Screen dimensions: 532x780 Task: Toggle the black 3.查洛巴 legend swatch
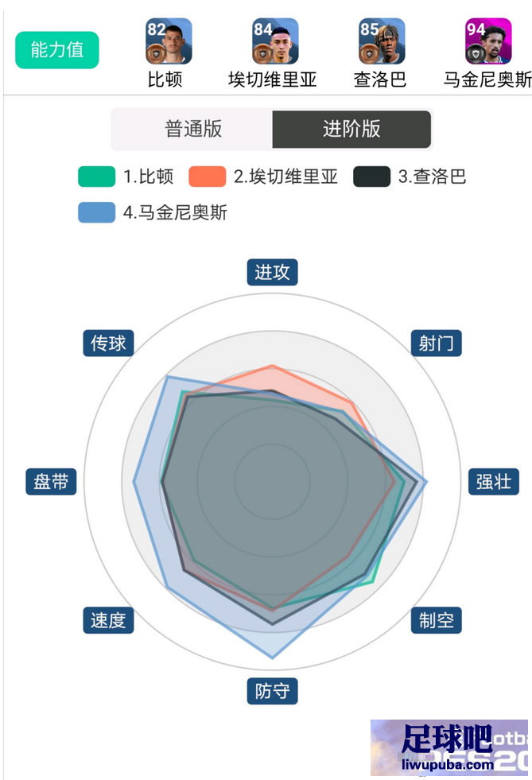click(371, 177)
